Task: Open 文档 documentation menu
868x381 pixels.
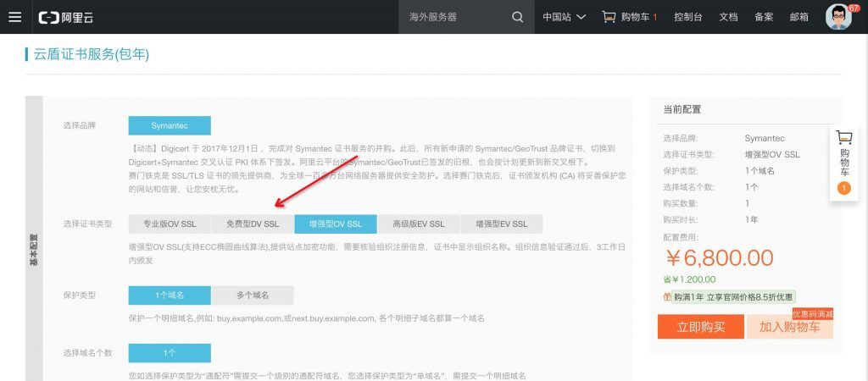Action: tap(728, 17)
